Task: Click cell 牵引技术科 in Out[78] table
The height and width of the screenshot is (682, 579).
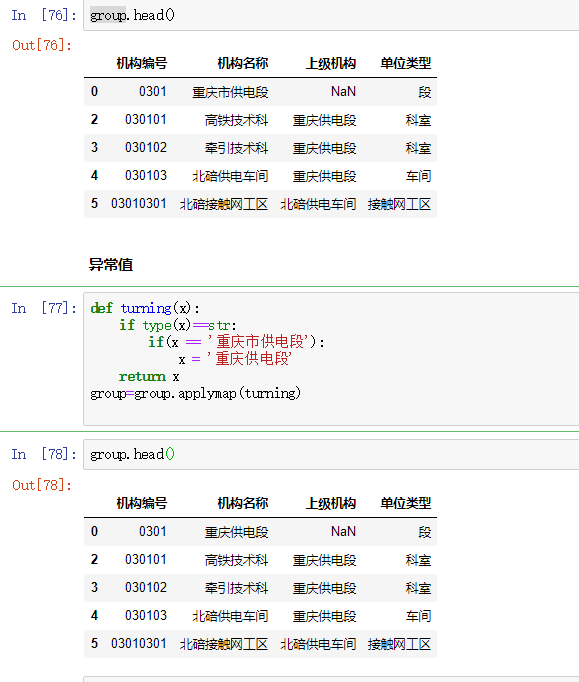Action: (x=236, y=588)
